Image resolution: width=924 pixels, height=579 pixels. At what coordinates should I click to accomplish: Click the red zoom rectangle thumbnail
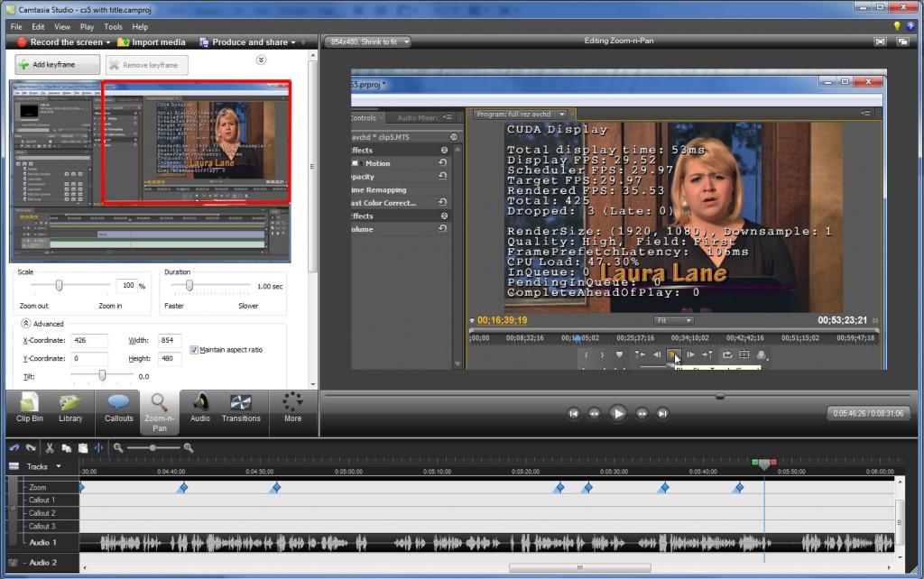196,142
